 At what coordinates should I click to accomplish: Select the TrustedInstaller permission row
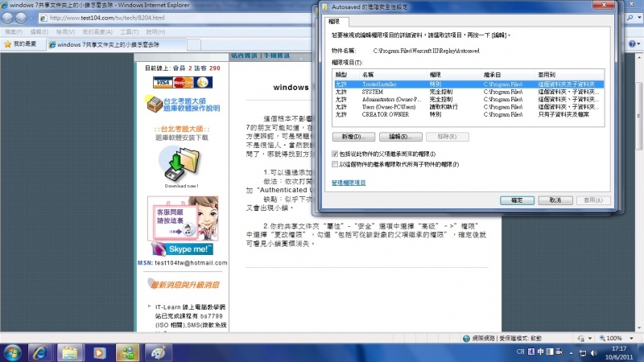point(469,84)
